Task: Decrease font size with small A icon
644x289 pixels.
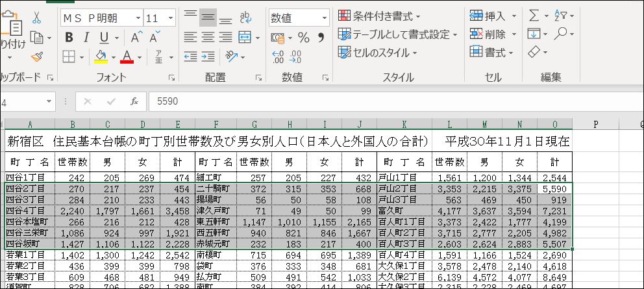Action: click(155, 38)
